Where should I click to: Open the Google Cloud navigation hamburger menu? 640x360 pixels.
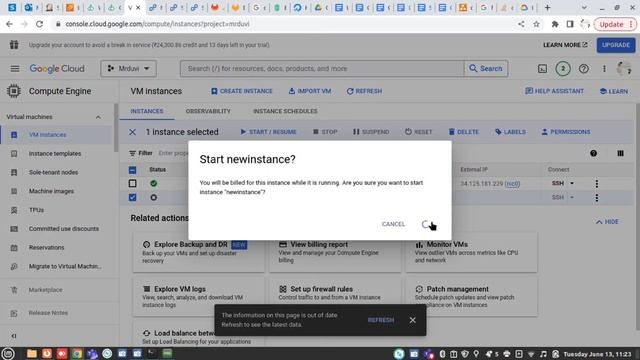[x=15, y=69]
